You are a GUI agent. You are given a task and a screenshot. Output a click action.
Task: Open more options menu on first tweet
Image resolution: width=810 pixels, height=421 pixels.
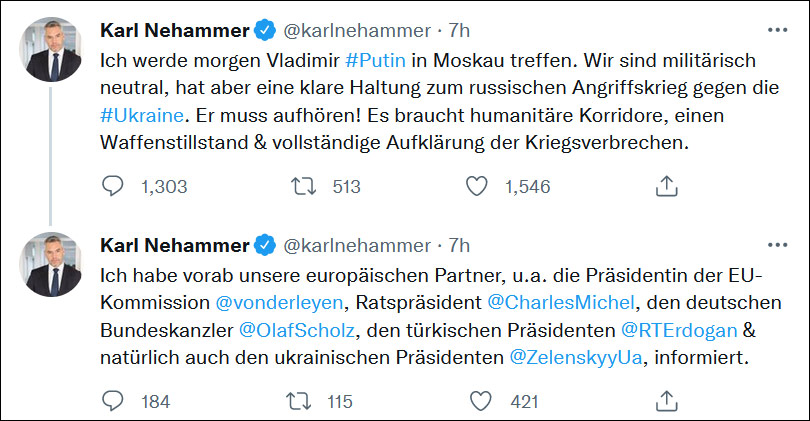(775, 30)
